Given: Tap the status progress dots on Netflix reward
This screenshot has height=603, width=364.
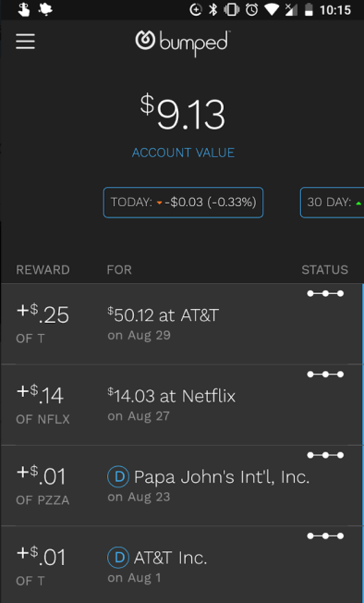Looking at the screenshot, I should [325, 375].
